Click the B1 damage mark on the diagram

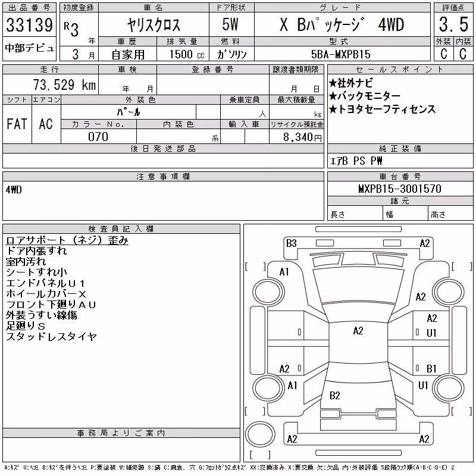pos(431,369)
